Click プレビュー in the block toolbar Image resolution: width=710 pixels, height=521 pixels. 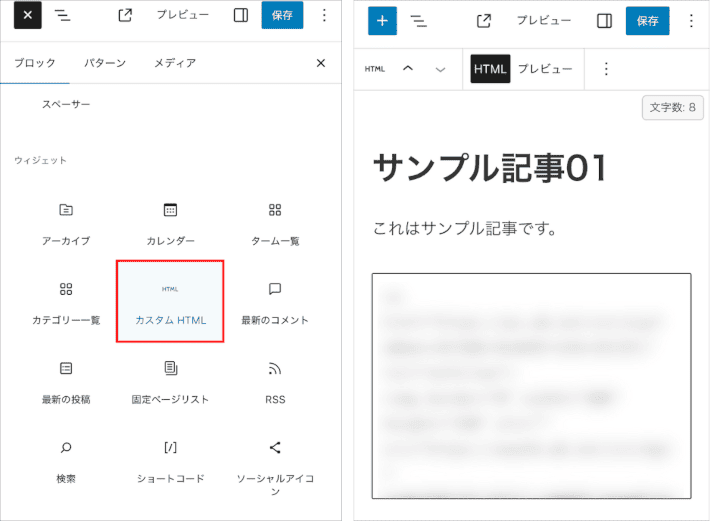(544, 69)
